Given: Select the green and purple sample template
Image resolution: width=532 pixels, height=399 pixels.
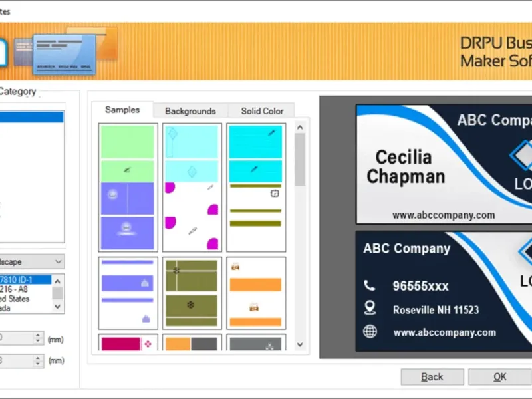Looking at the screenshot, I should [128, 188].
